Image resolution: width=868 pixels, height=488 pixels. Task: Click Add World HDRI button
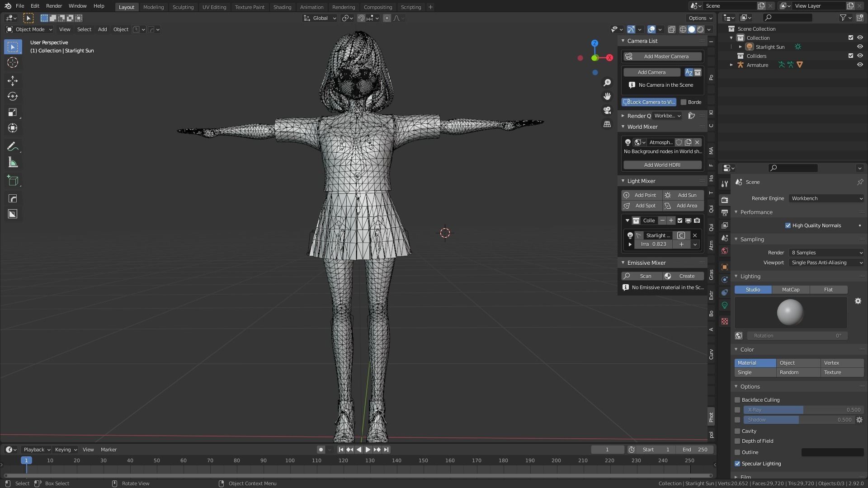point(662,165)
